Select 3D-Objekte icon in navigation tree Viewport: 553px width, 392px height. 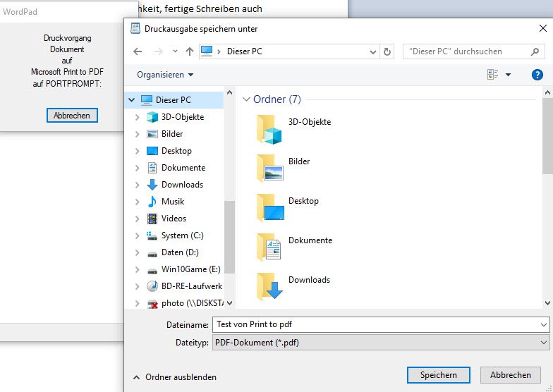click(x=152, y=117)
